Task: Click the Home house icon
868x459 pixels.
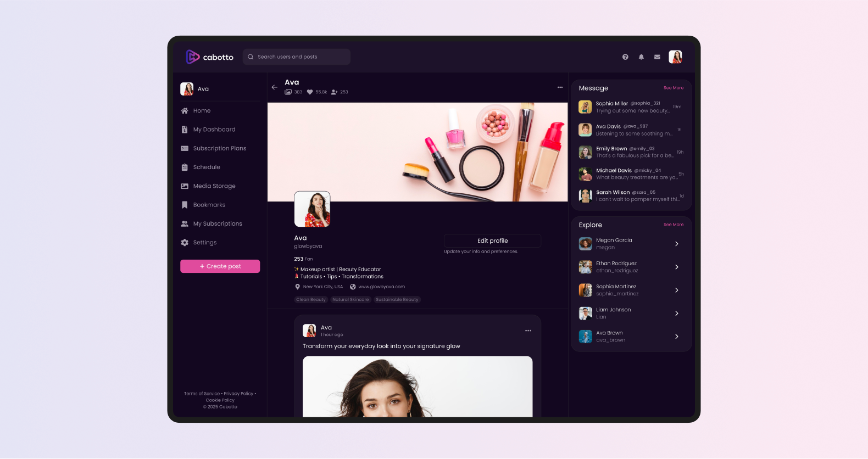Action: pos(185,111)
